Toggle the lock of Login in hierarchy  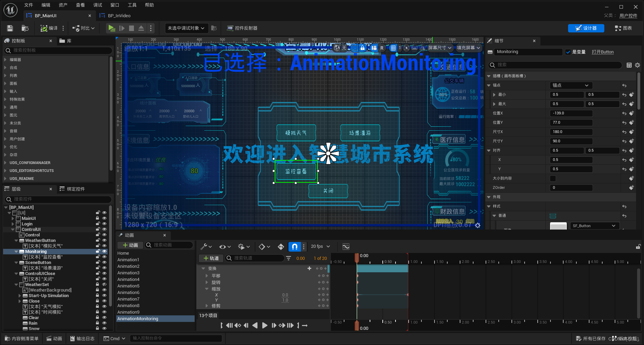tap(98, 224)
